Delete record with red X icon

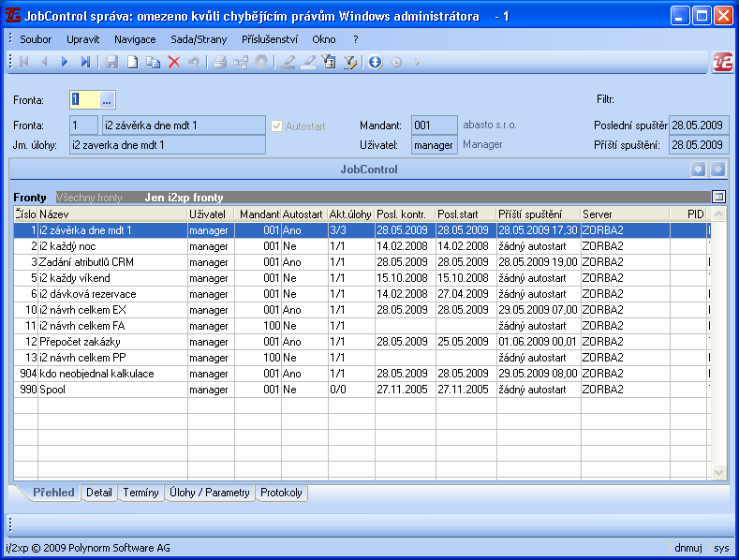tap(174, 62)
